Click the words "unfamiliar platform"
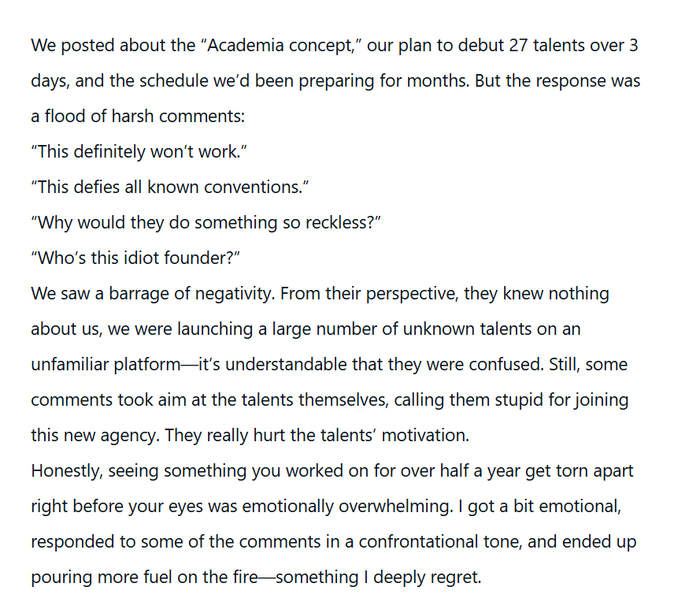 [x=106, y=365]
